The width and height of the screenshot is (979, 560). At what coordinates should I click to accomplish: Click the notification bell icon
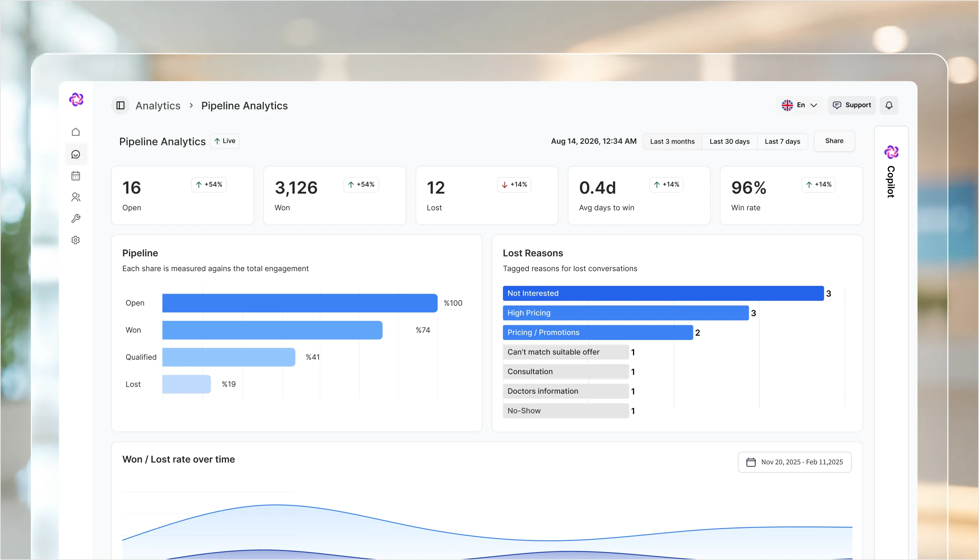(x=889, y=106)
